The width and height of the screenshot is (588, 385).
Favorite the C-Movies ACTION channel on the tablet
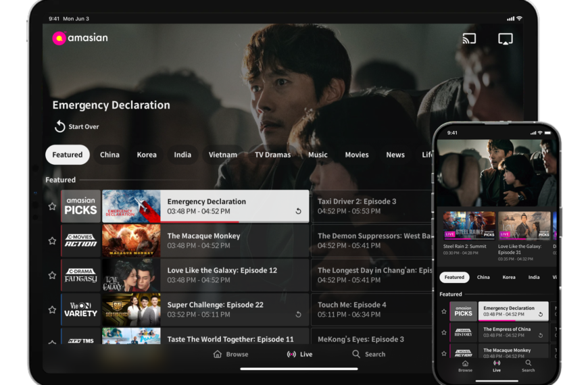[x=52, y=240]
